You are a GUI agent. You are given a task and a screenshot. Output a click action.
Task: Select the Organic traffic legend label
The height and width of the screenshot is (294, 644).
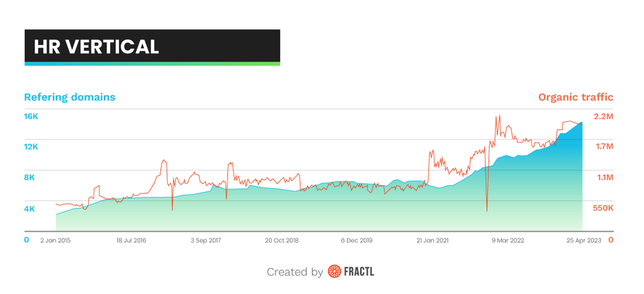click(x=575, y=97)
